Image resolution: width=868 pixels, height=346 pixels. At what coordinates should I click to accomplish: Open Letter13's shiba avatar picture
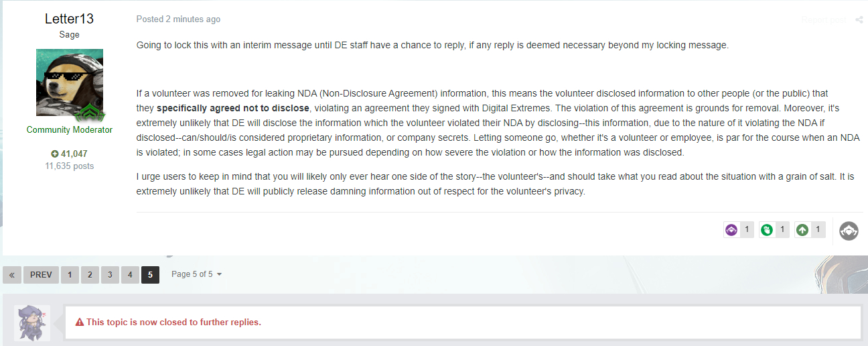coord(70,82)
